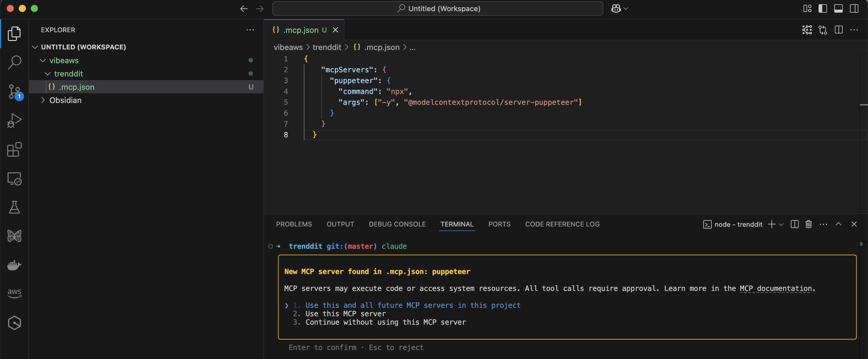The image size is (868, 359).
Task: Kill terminal with trash icon
Action: [808, 224]
